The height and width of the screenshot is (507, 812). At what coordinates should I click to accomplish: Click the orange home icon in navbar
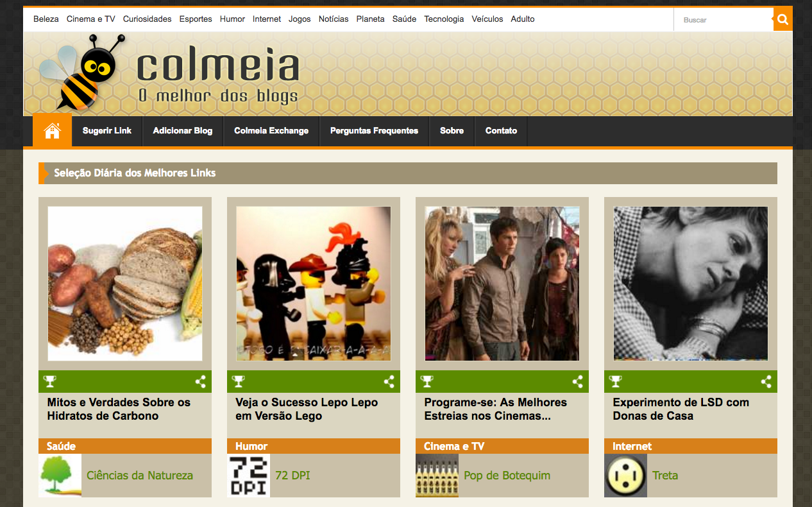(53, 131)
